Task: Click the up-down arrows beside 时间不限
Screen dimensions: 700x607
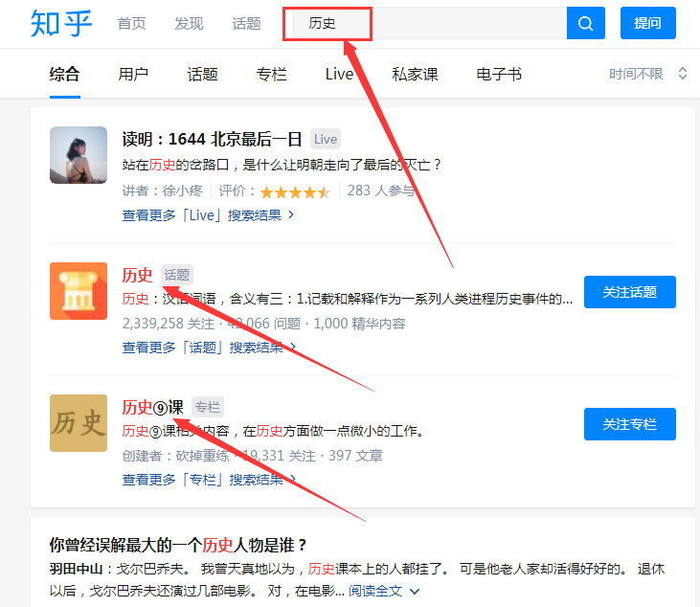Action: pos(682,74)
